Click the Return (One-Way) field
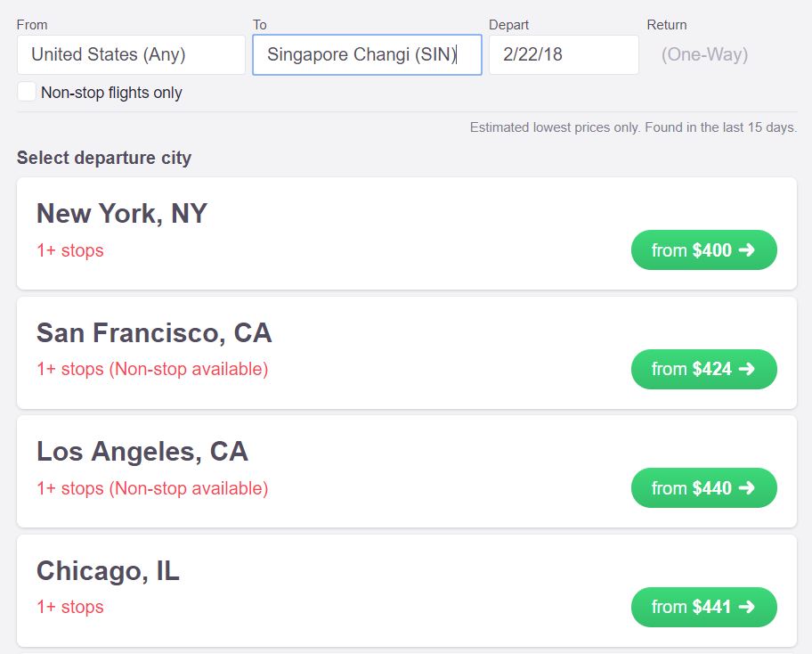 coord(704,54)
